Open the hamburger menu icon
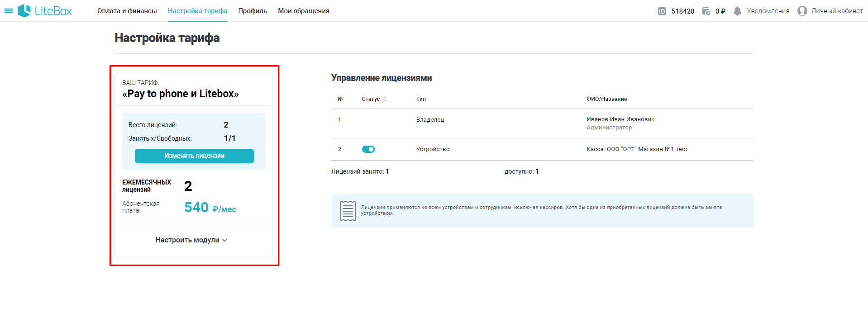The height and width of the screenshot is (327, 868). 9,11
